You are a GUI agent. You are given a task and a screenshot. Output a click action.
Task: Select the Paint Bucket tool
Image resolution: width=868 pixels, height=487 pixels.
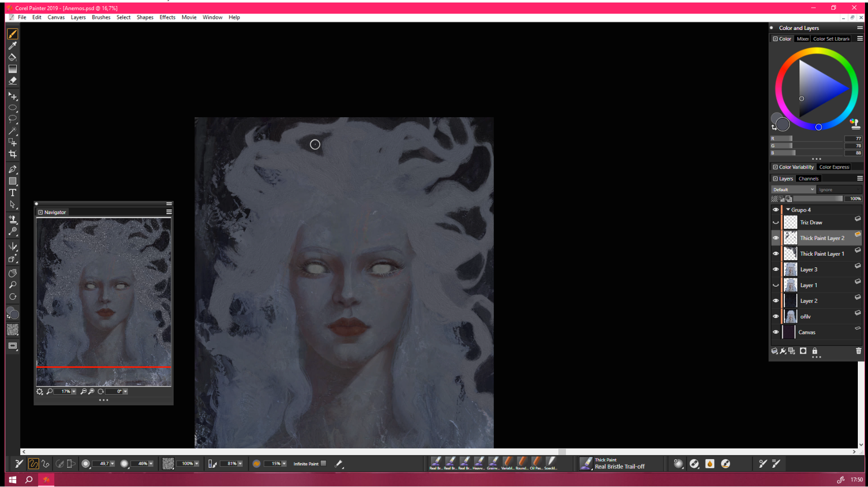[x=13, y=57]
